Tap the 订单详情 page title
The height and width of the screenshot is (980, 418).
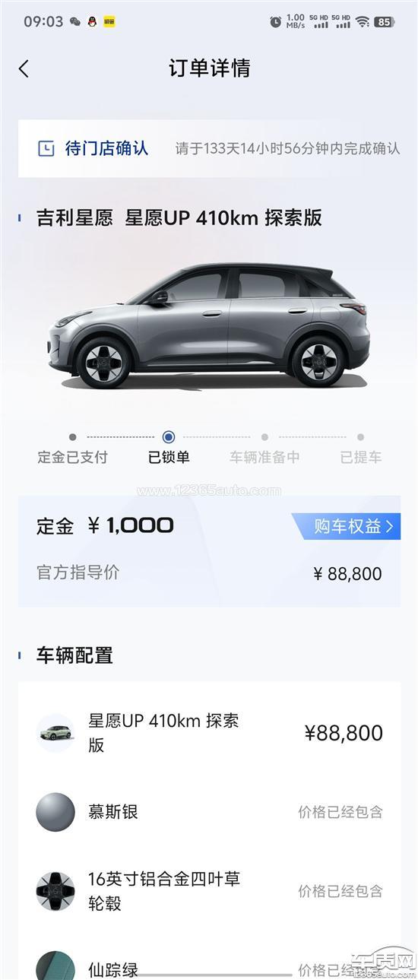tap(209, 68)
